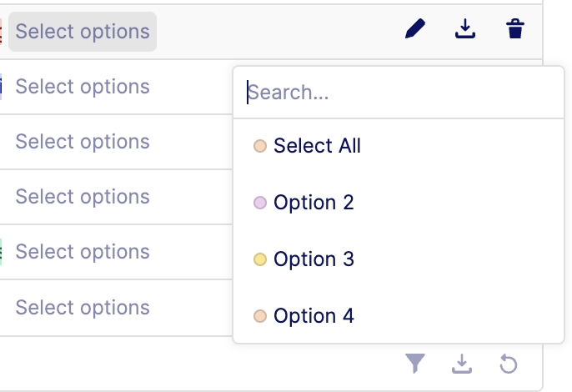The height and width of the screenshot is (392, 572).
Task: Click the peach dot beside Select All
Action: (x=259, y=146)
